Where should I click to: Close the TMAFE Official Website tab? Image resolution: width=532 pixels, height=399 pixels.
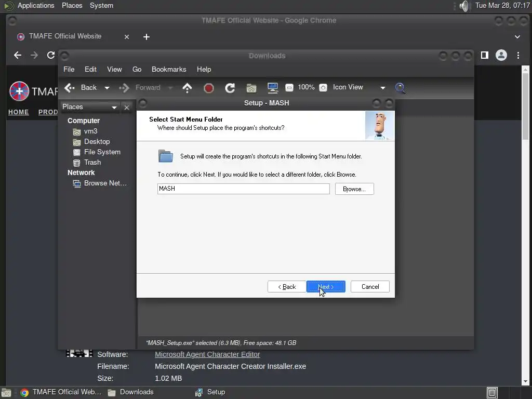(x=127, y=37)
